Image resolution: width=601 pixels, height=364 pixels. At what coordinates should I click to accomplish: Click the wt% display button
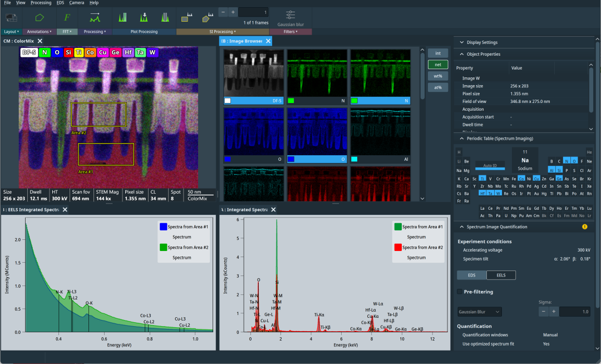[437, 76]
